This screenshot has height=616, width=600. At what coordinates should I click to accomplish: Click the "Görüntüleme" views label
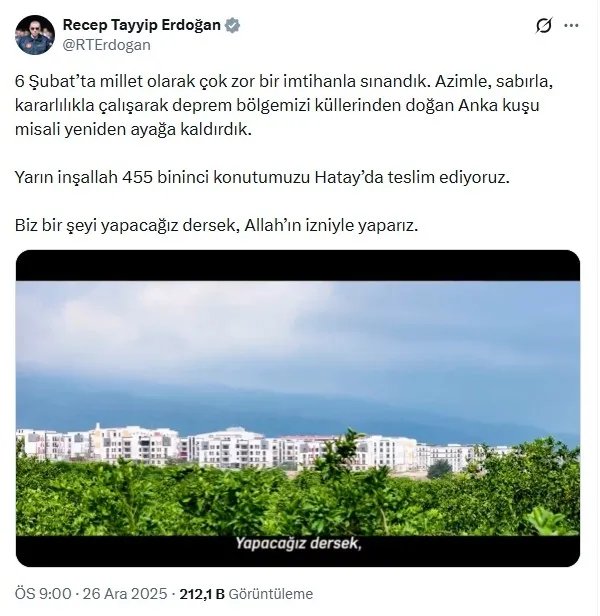(271, 594)
